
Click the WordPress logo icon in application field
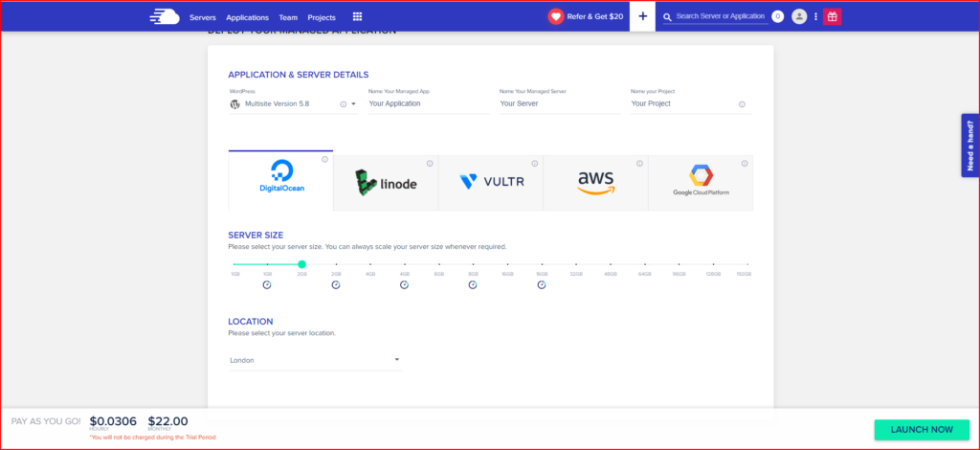(235, 104)
